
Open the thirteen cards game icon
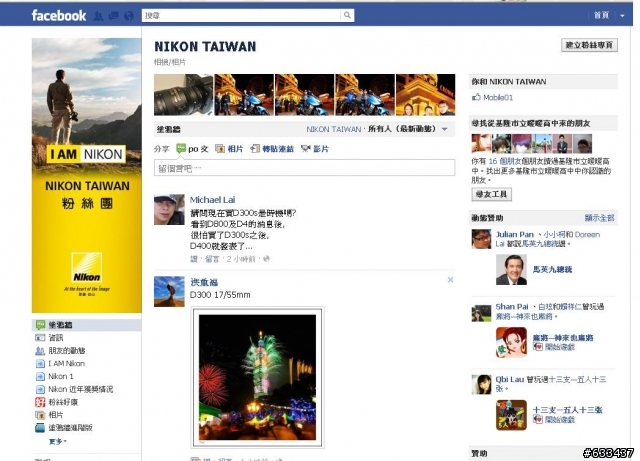coord(511,415)
